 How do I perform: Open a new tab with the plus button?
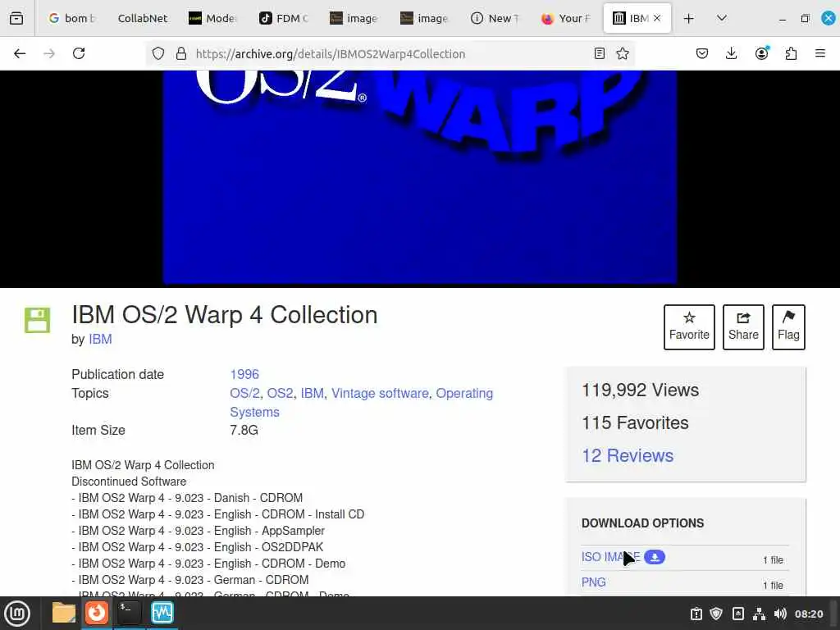(x=689, y=18)
